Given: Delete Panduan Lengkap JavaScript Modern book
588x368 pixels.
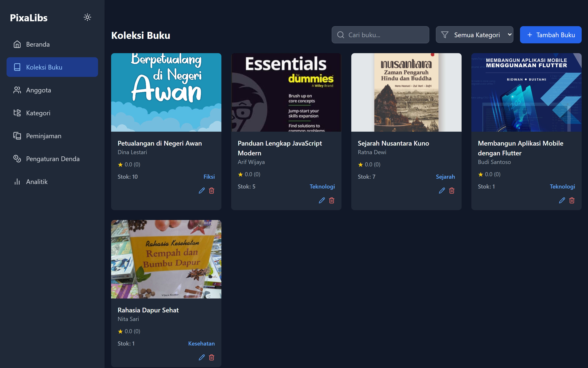Looking at the screenshot, I should [x=331, y=200].
